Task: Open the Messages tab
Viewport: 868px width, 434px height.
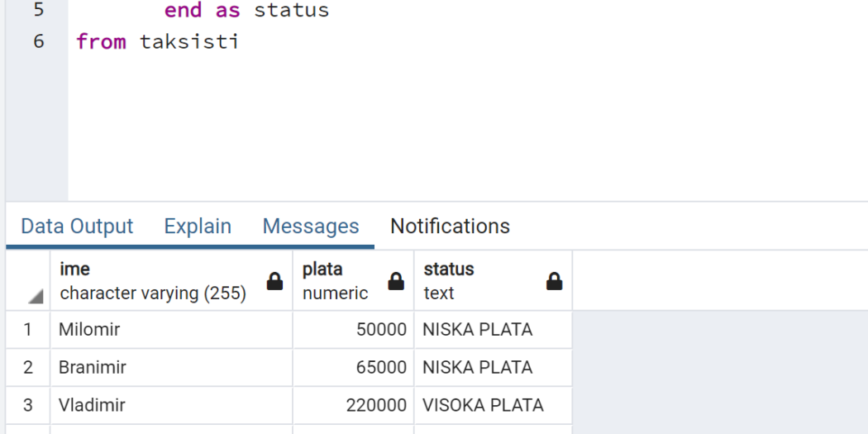Action: [311, 226]
